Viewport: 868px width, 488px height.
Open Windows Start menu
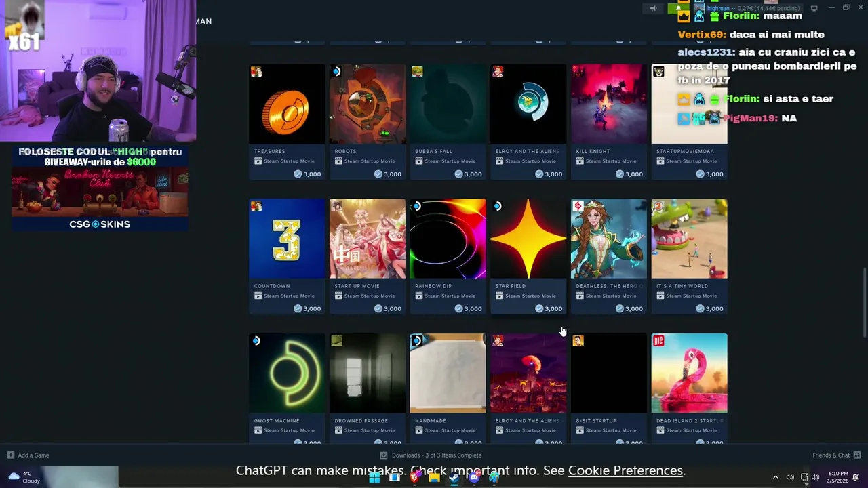click(374, 477)
